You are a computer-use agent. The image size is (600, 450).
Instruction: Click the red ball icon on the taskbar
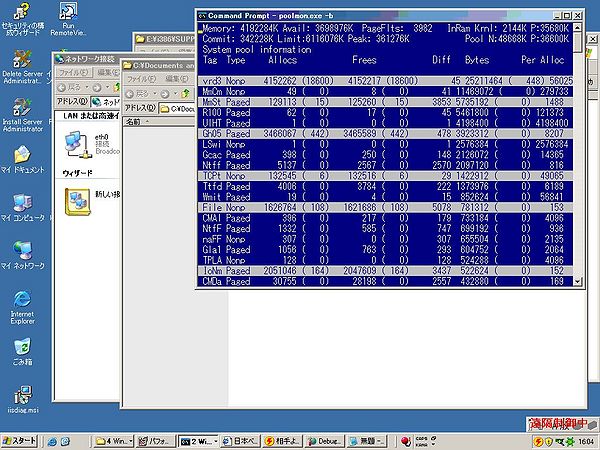click(x=406, y=441)
